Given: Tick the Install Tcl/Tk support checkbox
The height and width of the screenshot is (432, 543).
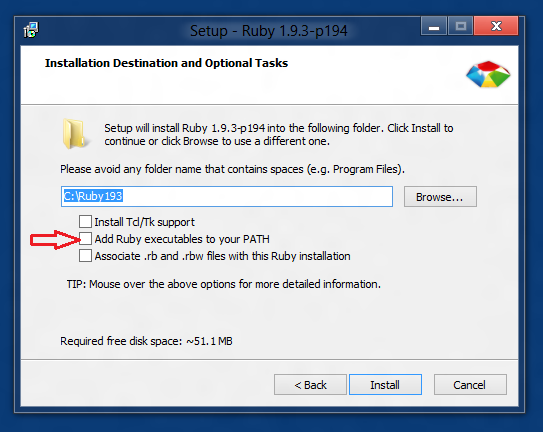Looking at the screenshot, I should (x=85, y=221).
